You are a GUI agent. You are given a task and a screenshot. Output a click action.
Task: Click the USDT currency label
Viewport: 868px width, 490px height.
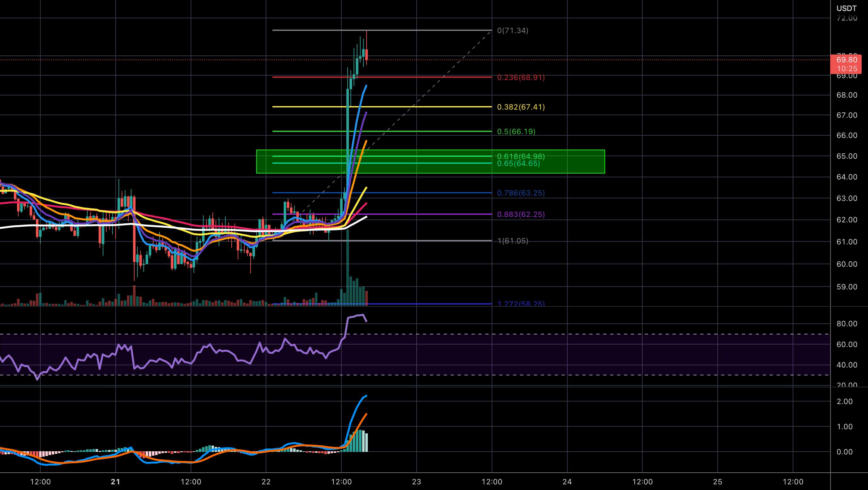(x=847, y=9)
